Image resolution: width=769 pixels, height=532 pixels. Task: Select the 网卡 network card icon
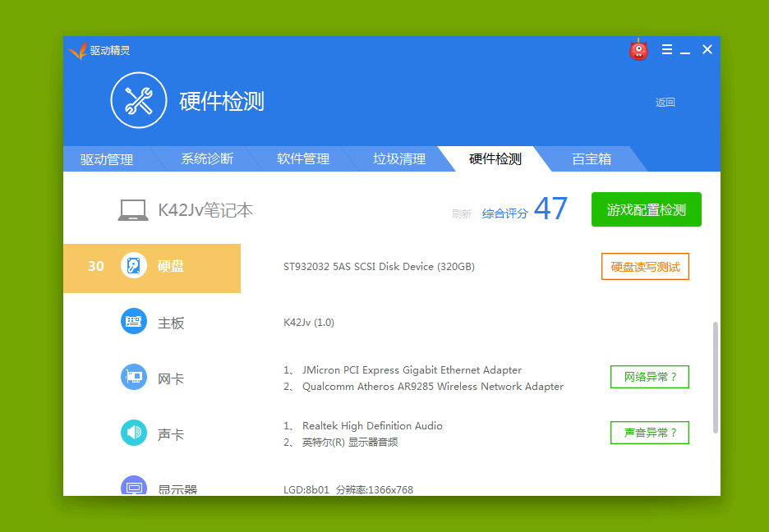pos(134,377)
